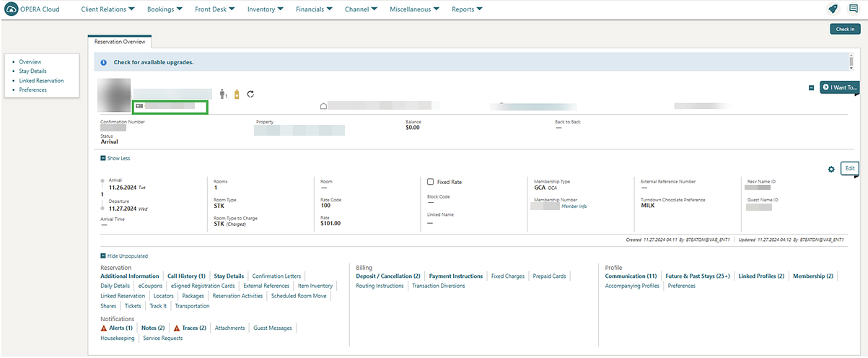This screenshot has width=868, height=358.
Task: Click the arrival date 11.26.2024
Action: 122,187
